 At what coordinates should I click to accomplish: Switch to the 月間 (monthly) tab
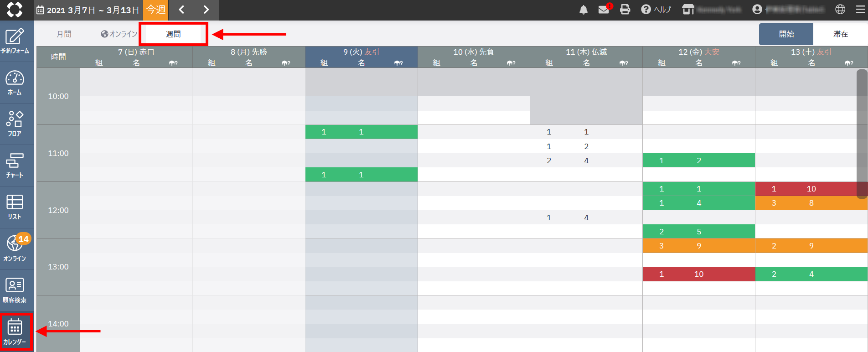[64, 34]
